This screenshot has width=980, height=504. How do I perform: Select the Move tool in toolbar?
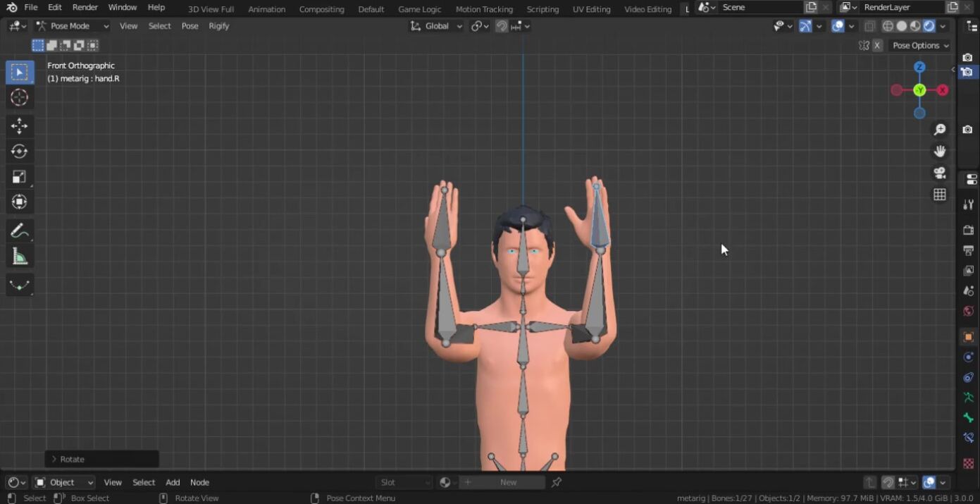pyautogui.click(x=19, y=126)
